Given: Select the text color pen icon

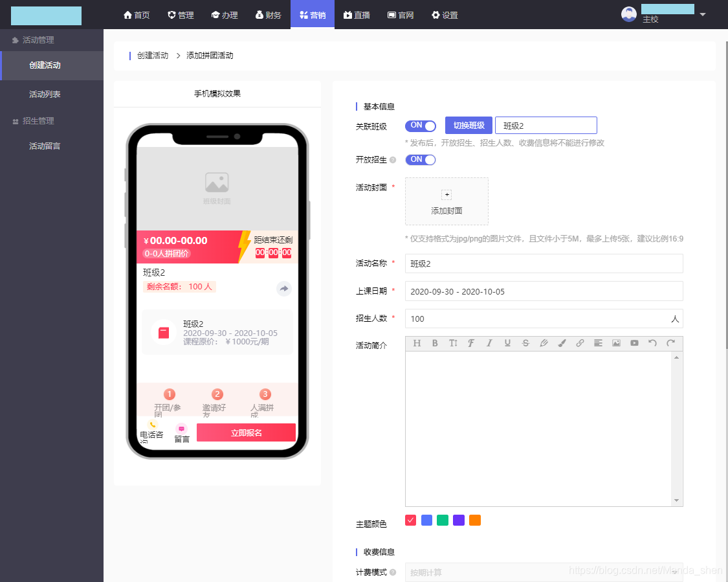Looking at the screenshot, I should [x=544, y=343].
